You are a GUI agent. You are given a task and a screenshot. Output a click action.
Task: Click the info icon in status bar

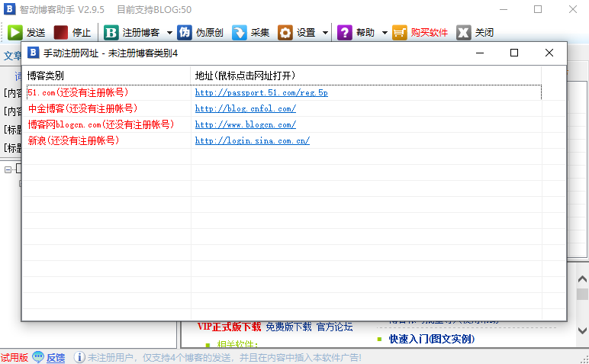click(x=79, y=357)
